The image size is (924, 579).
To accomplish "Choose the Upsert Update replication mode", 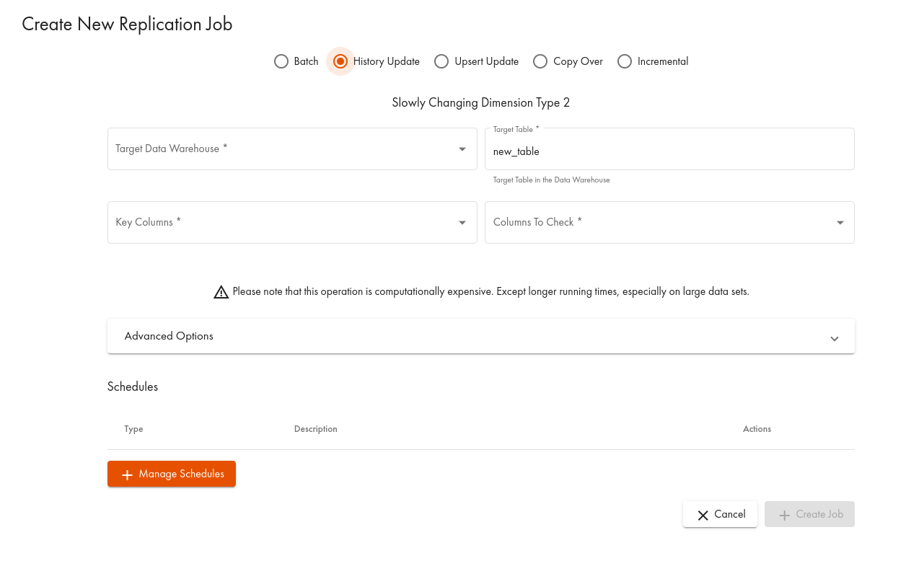I will pos(441,61).
